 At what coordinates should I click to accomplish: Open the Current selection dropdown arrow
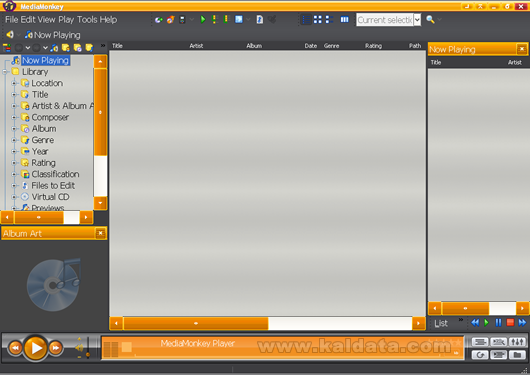point(417,20)
